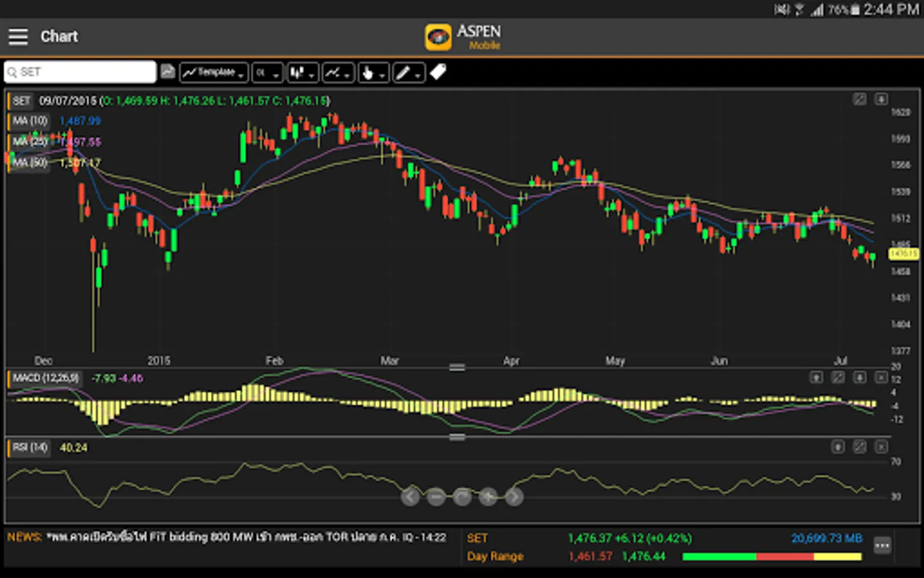Click the day low value 1,461.57

point(590,556)
